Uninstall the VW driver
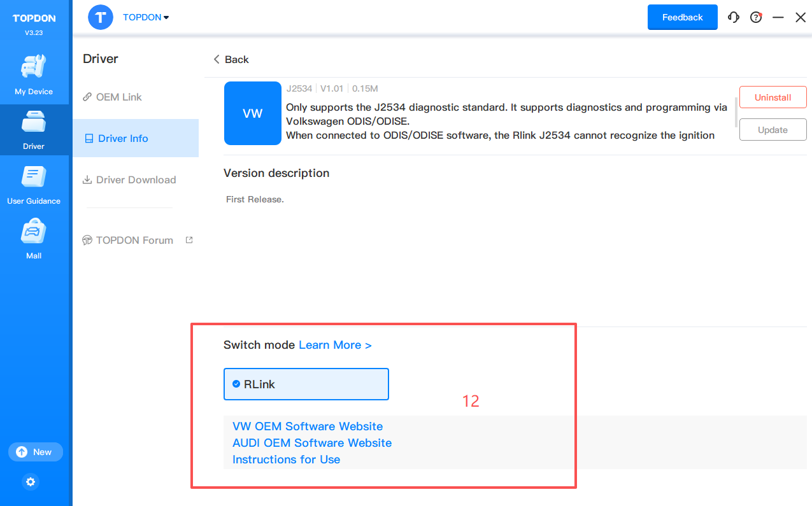The height and width of the screenshot is (506, 812). pyautogui.click(x=773, y=97)
